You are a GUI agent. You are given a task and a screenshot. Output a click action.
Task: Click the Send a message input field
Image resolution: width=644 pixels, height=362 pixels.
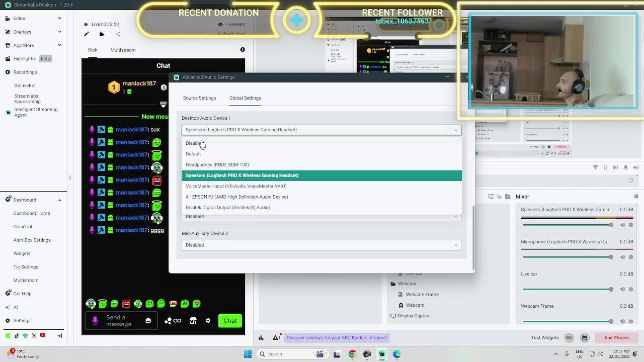coord(121,321)
